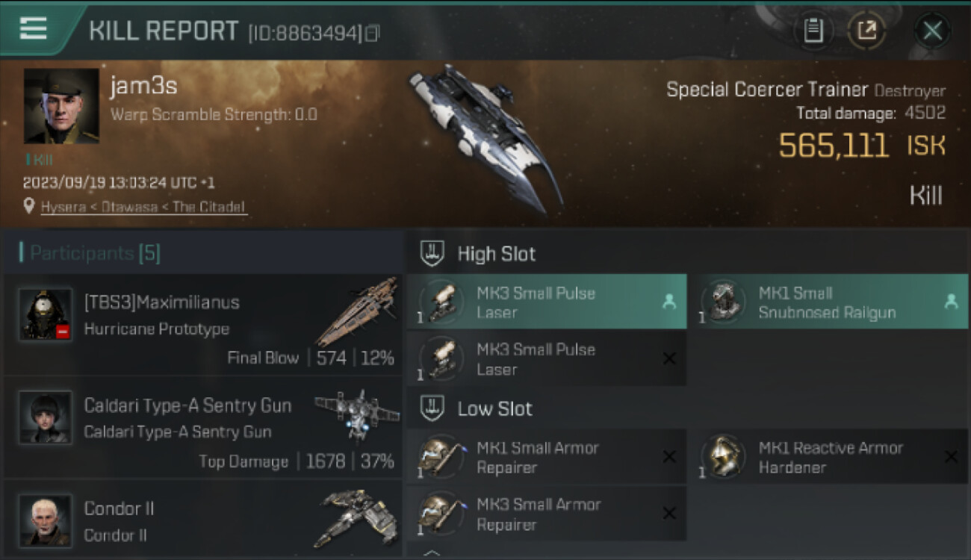Click the share/export kill report icon
Screen dimensions: 971x560
click(x=866, y=31)
